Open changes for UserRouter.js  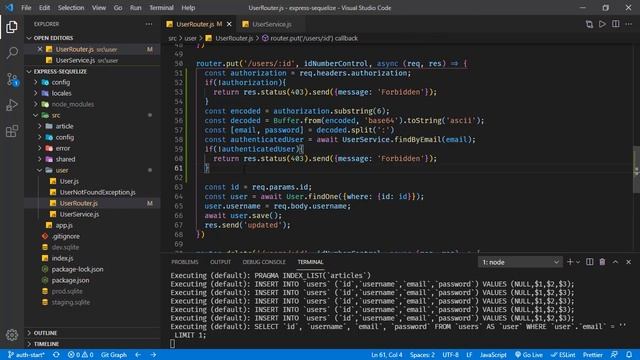(589, 24)
